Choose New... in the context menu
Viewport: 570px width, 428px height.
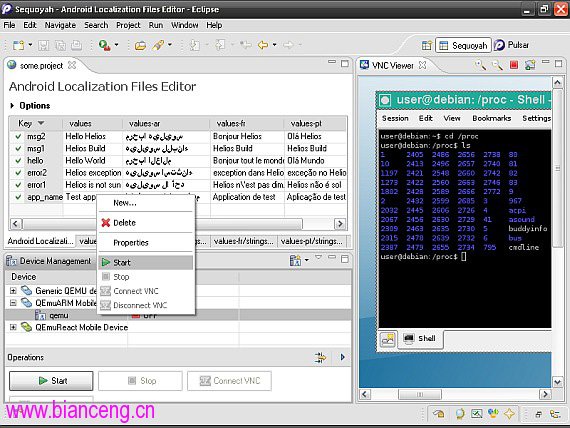click(146, 203)
